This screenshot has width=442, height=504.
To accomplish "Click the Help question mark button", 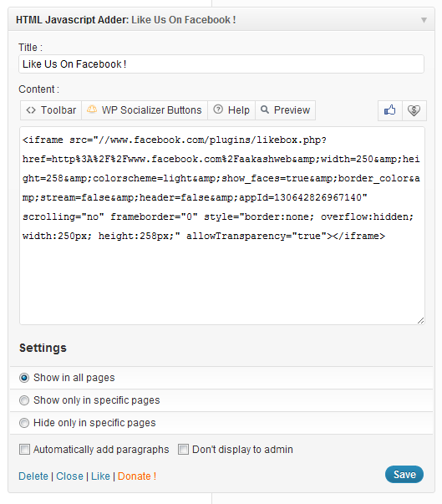I will coord(231,110).
